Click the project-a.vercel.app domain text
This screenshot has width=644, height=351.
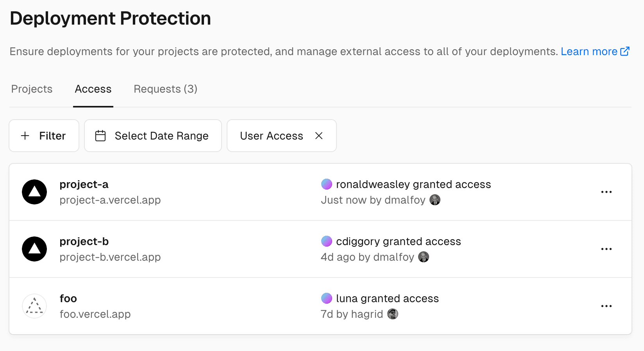pos(110,200)
